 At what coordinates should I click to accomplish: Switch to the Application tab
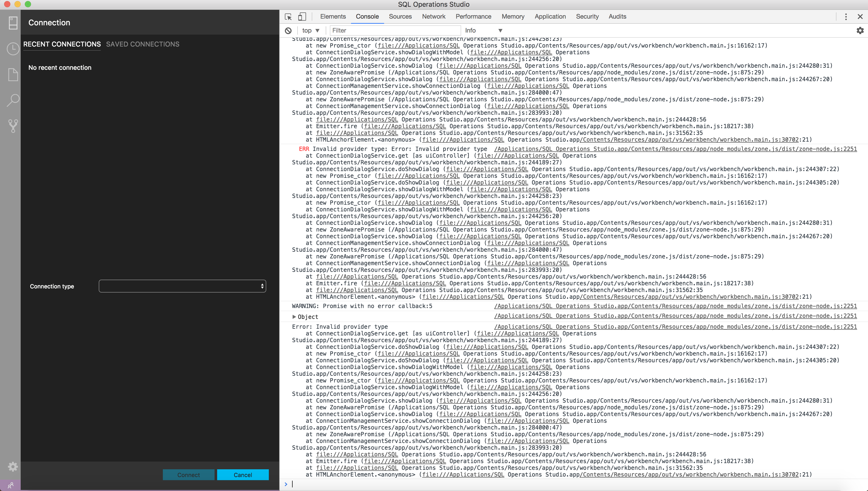coord(550,17)
